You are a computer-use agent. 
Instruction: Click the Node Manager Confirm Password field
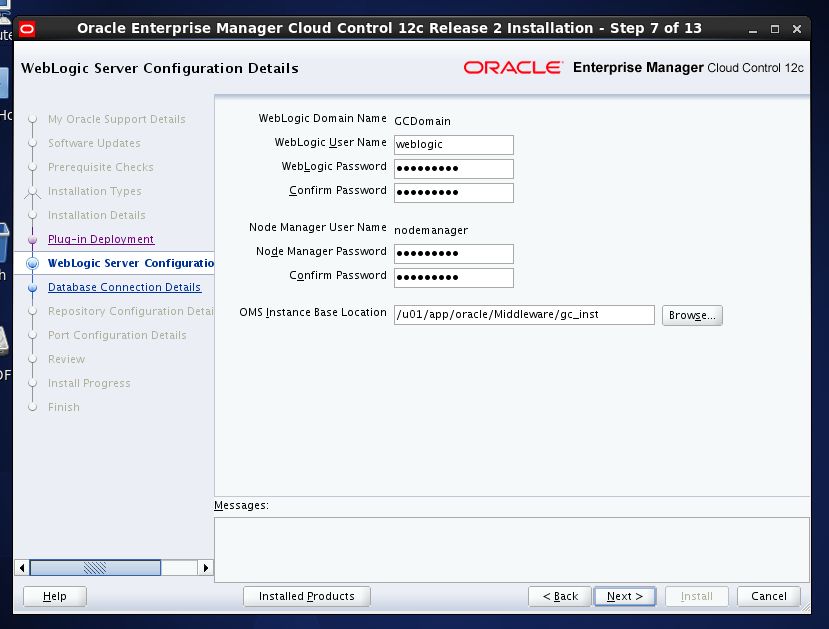[453, 278]
